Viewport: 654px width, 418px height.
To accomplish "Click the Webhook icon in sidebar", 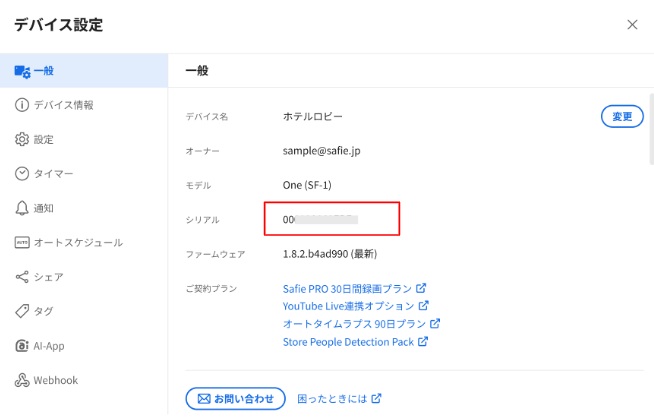I will [x=22, y=380].
